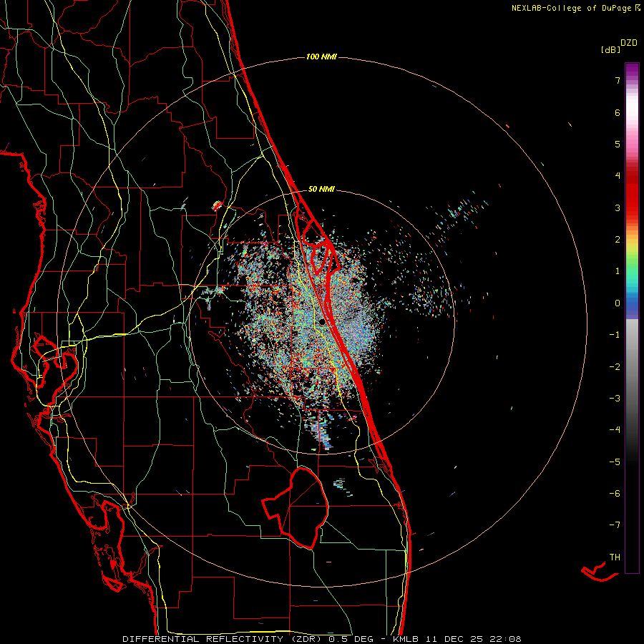Click the -5 value on the color scale

[615, 462]
